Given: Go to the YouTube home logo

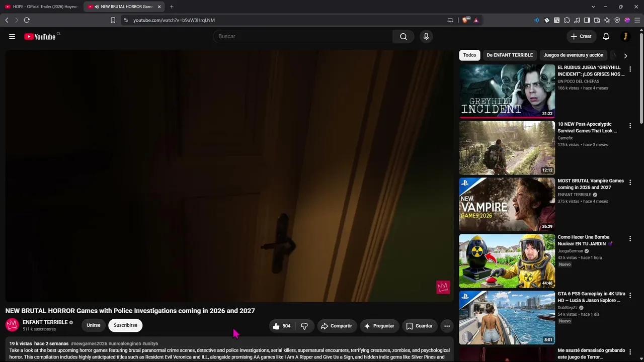Looking at the screenshot, I should [40, 37].
